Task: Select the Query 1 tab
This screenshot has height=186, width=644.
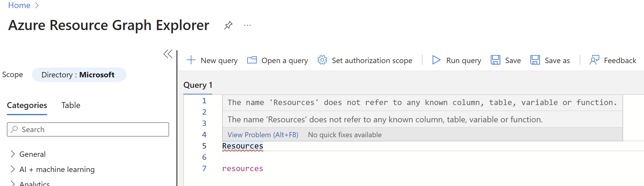Action: pyautogui.click(x=198, y=85)
